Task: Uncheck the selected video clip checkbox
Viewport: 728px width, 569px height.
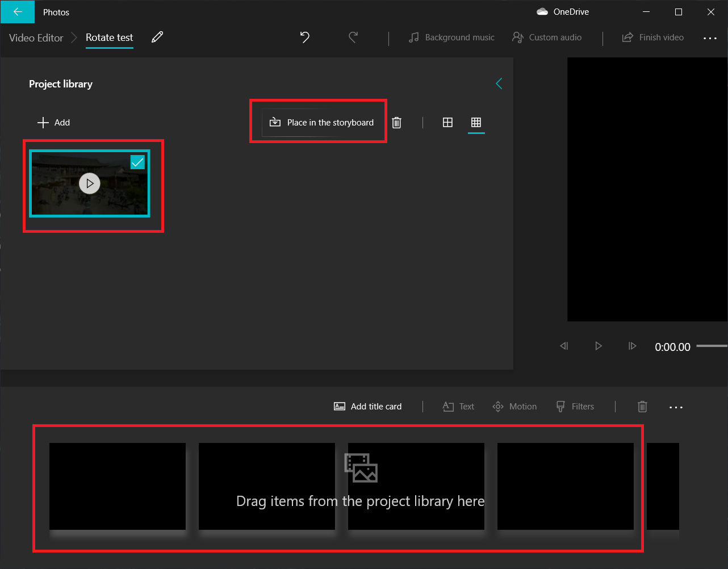Action: [137, 162]
